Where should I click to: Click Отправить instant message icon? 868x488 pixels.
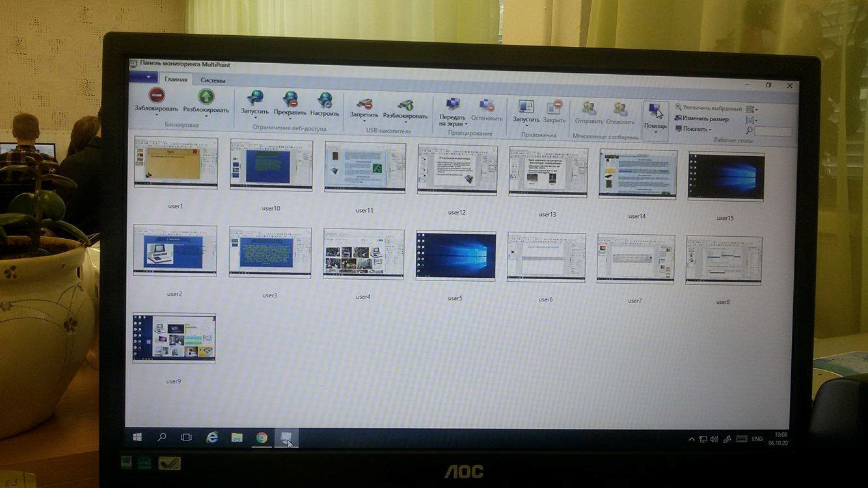point(590,109)
